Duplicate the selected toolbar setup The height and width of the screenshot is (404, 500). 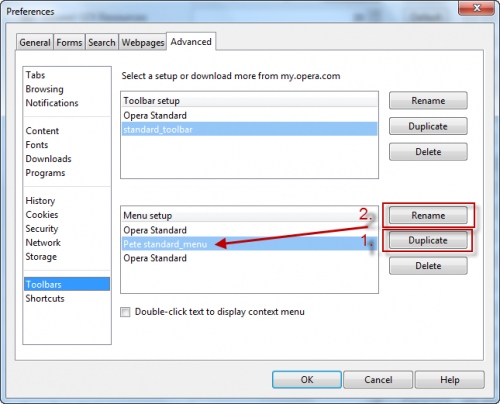(428, 126)
